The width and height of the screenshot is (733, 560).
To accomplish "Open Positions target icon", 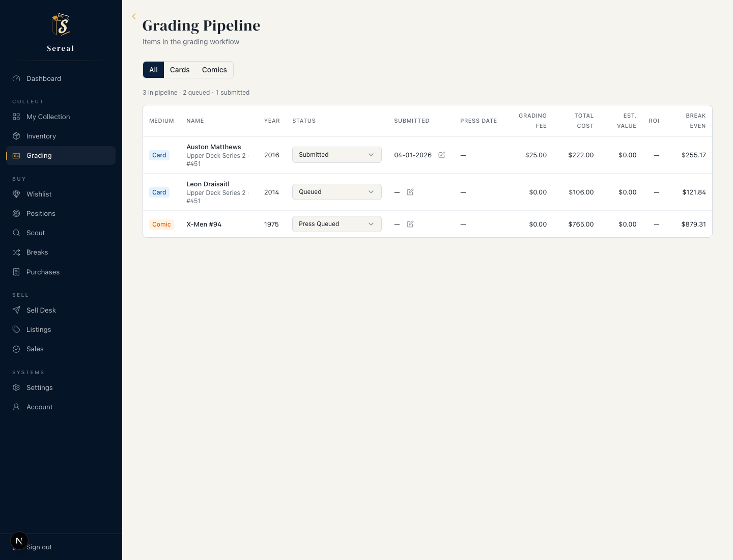I will [x=16, y=213].
